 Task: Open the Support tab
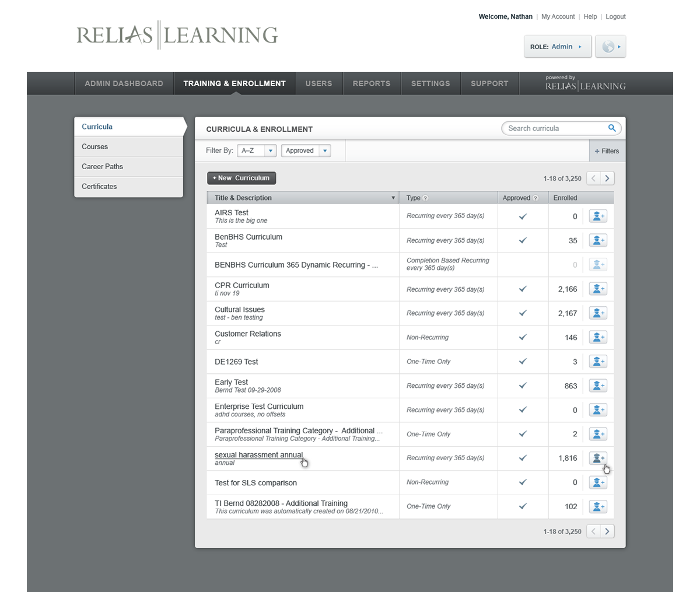pyautogui.click(x=489, y=83)
